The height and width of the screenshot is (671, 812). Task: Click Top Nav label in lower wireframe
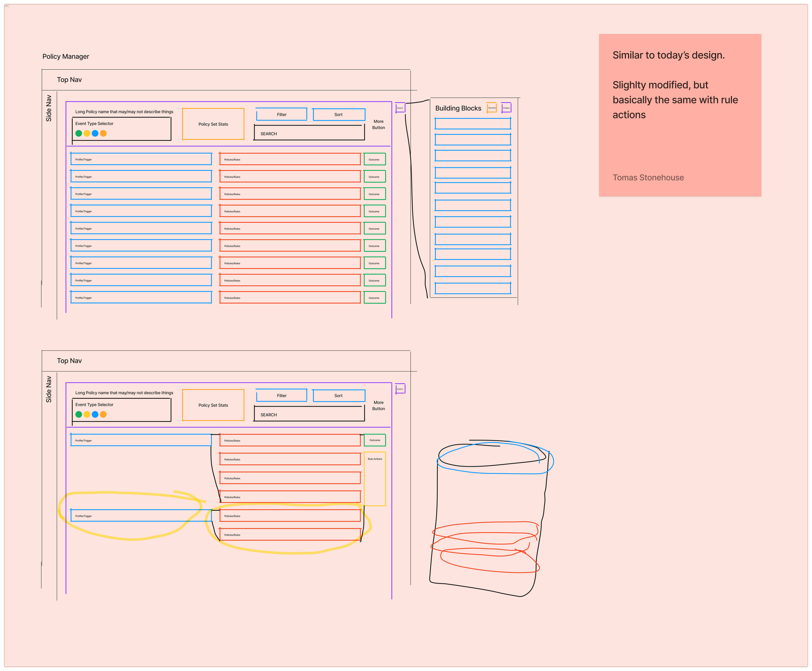point(70,361)
